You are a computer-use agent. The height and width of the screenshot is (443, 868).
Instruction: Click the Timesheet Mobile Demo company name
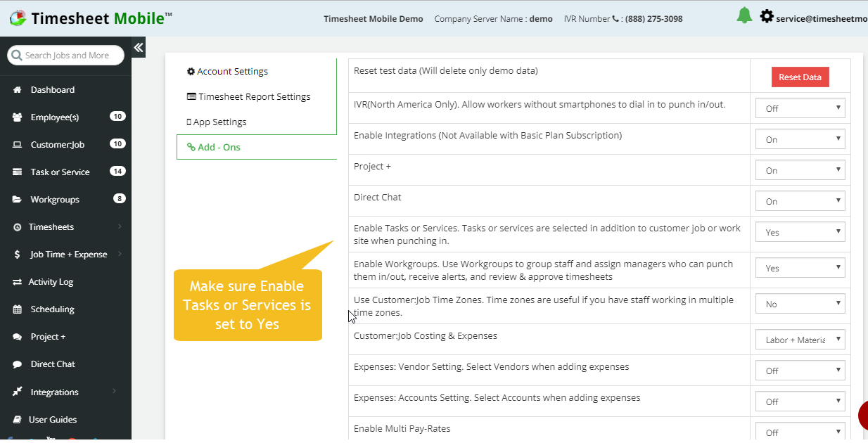[374, 19]
